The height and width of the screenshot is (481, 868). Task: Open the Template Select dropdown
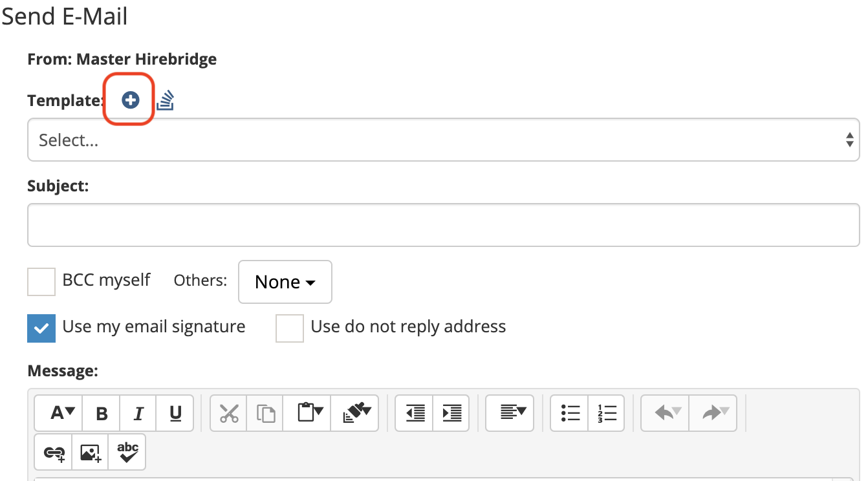coord(443,140)
